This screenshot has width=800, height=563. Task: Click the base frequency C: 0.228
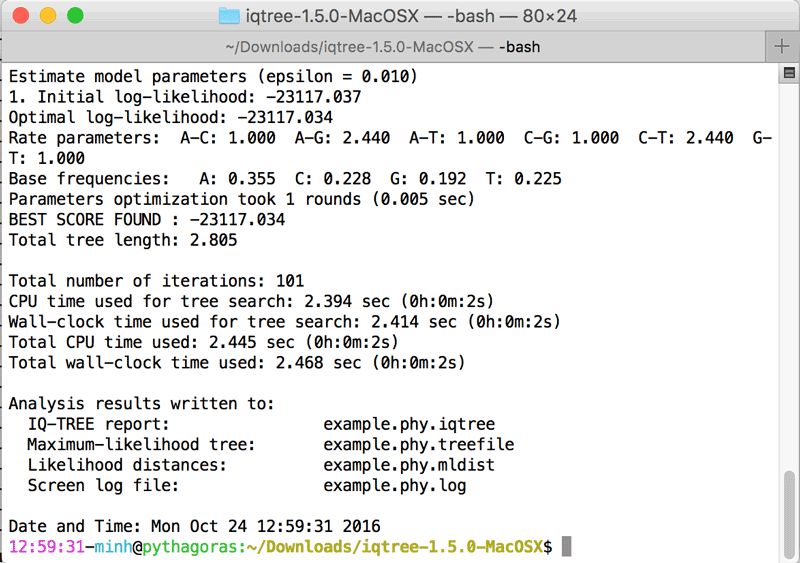pyautogui.click(x=333, y=179)
